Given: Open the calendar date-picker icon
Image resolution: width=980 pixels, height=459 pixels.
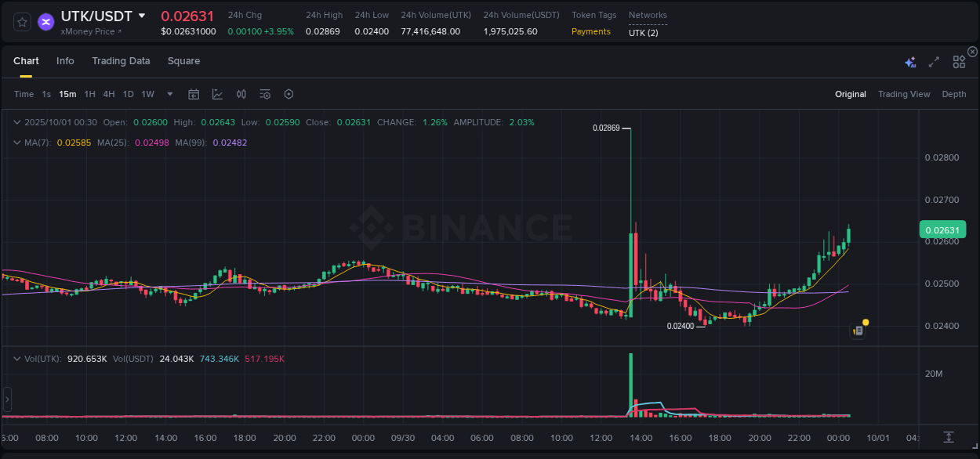Looking at the screenshot, I should tap(194, 94).
